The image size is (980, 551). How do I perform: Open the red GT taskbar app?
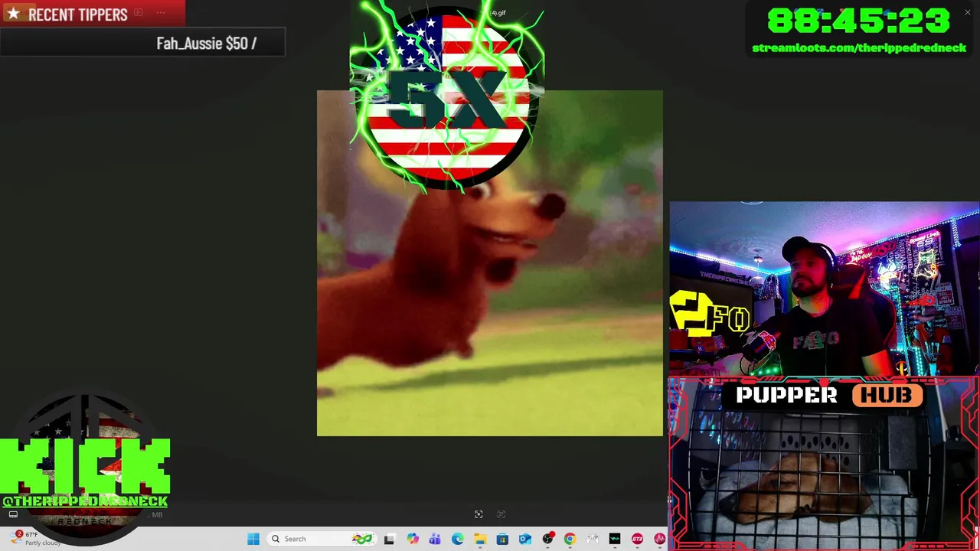(637, 539)
